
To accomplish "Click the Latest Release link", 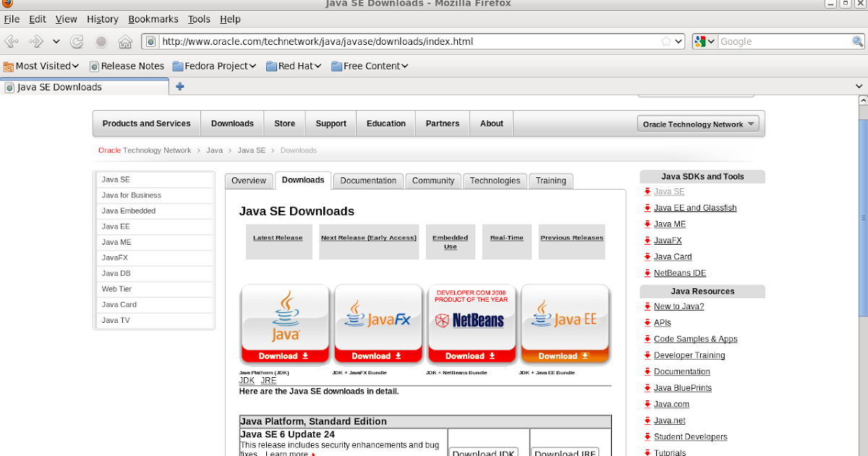I will point(278,237).
